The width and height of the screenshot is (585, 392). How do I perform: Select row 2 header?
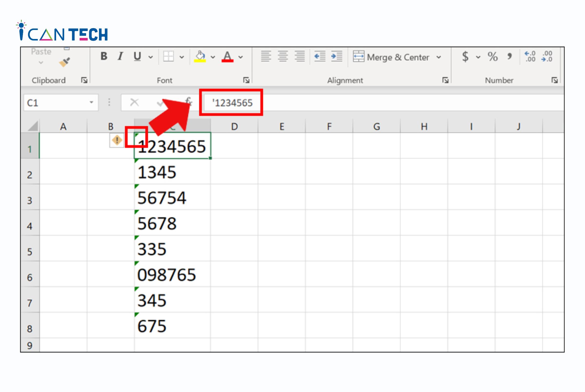30,172
